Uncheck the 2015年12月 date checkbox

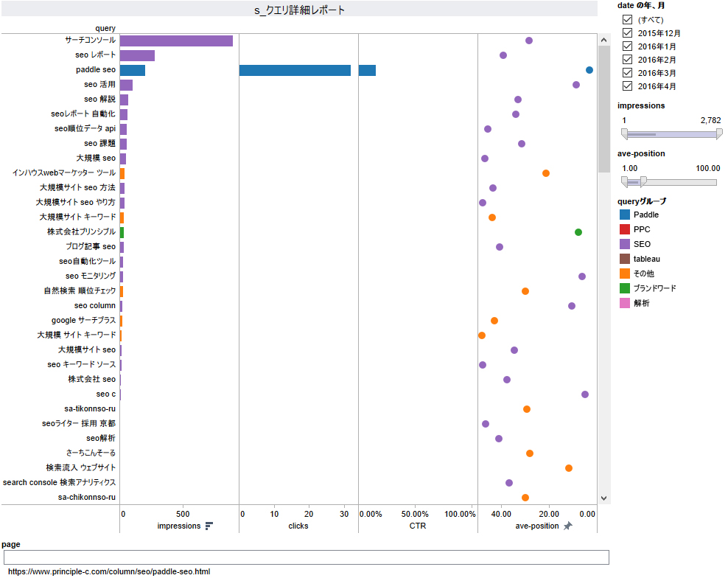pyautogui.click(x=627, y=33)
